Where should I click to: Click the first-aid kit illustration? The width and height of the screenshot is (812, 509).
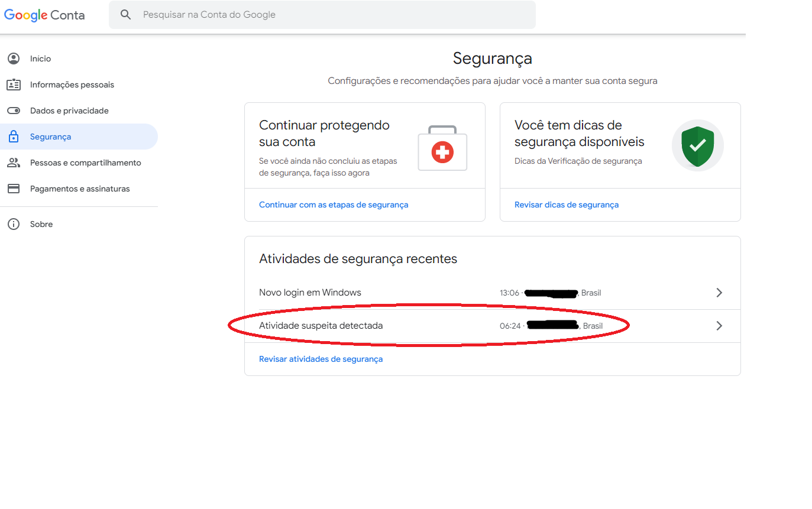point(442,148)
